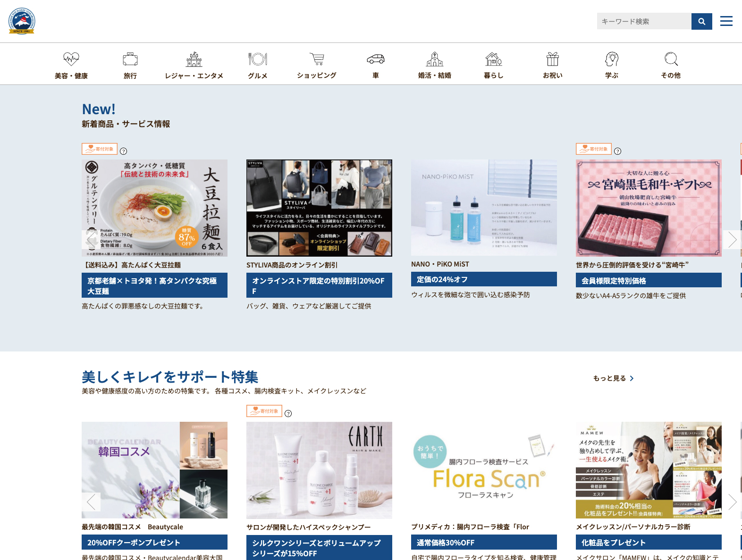
Task: Click メイクレッスン/パーソナルカラー診断 title
Action: 633,527
